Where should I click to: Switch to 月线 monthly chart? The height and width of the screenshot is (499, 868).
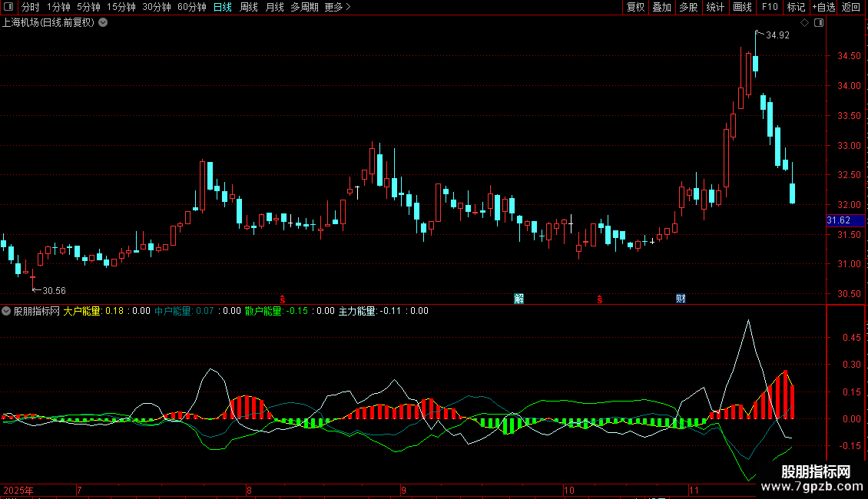click(274, 7)
